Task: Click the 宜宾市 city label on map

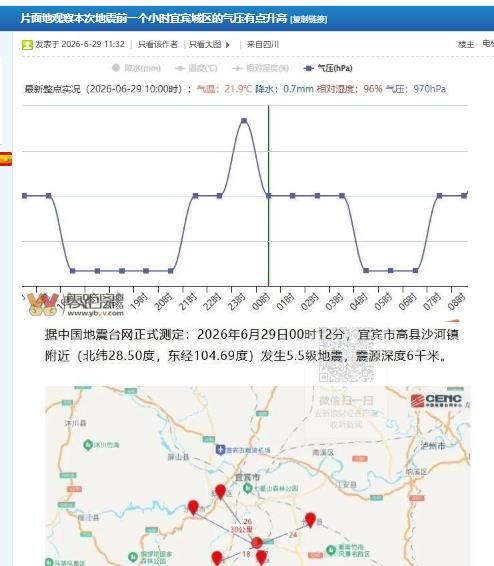Action: [x=247, y=477]
